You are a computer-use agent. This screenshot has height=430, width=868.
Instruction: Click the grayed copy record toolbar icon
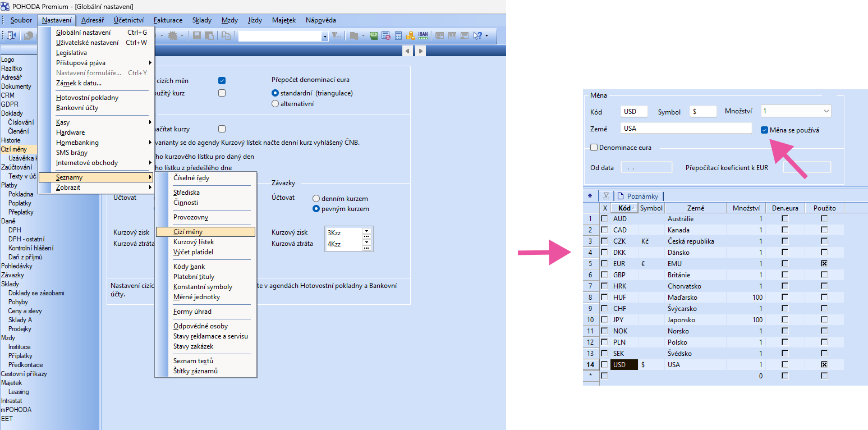click(226, 35)
